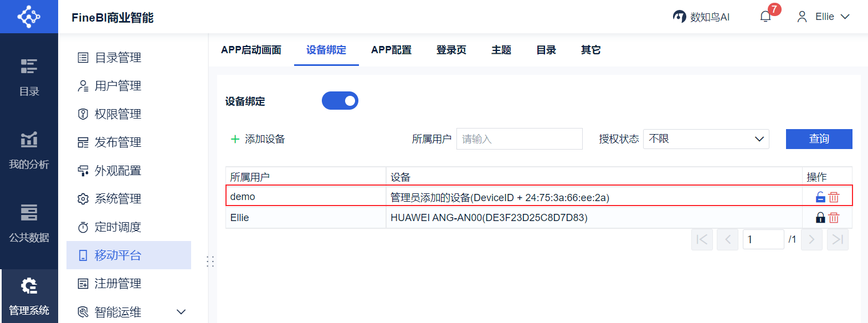This screenshot has width=868, height=323.
Task: Click the FineBI商业智能 title
Action: coord(112,18)
